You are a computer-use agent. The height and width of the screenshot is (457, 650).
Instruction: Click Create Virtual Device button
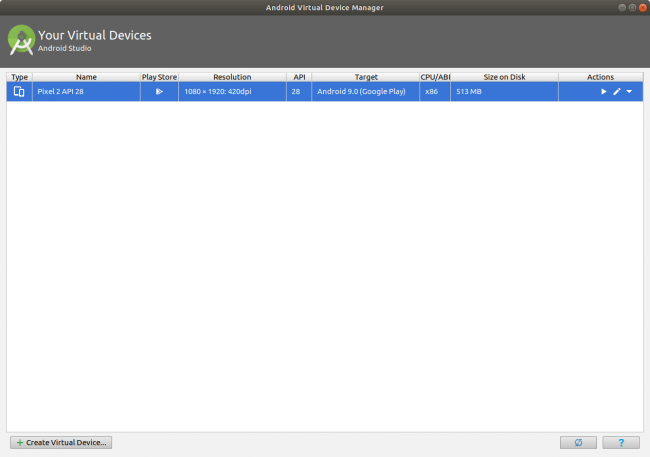(61, 442)
